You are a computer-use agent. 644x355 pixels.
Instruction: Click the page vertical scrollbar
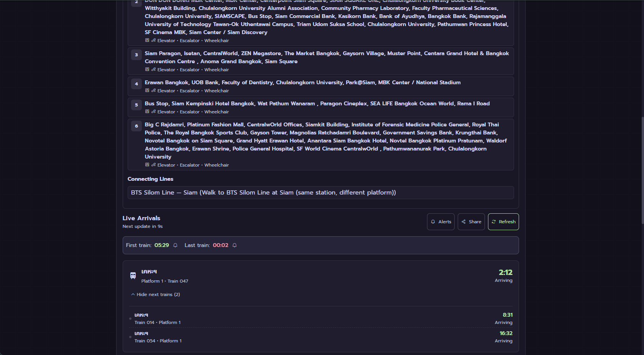pyautogui.click(x=642, y=170)
